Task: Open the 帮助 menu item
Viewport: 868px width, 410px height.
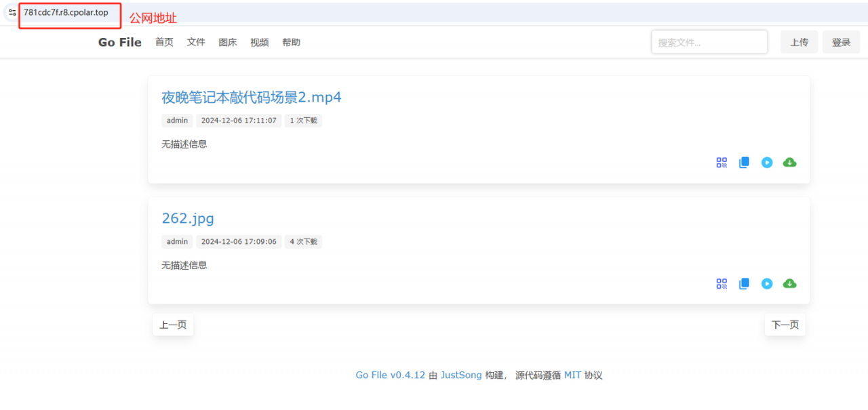Action: (x=291, y=42)
